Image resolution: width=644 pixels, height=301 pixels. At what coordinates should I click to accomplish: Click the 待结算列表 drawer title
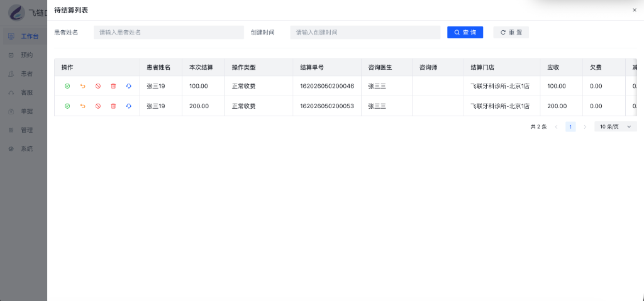click(71, 10)
